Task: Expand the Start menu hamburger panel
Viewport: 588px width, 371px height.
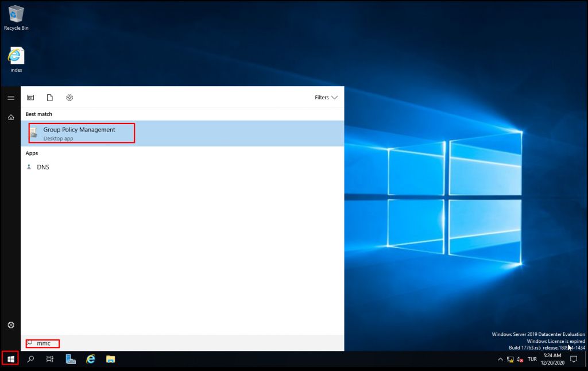Action: click(x=10, y=98)
